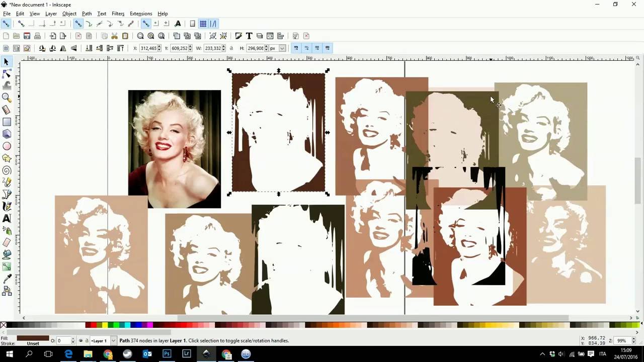Screen dimensions: 644x362
Task: Toggle layer lock in status bar
Action: click(x=87, y=341)
